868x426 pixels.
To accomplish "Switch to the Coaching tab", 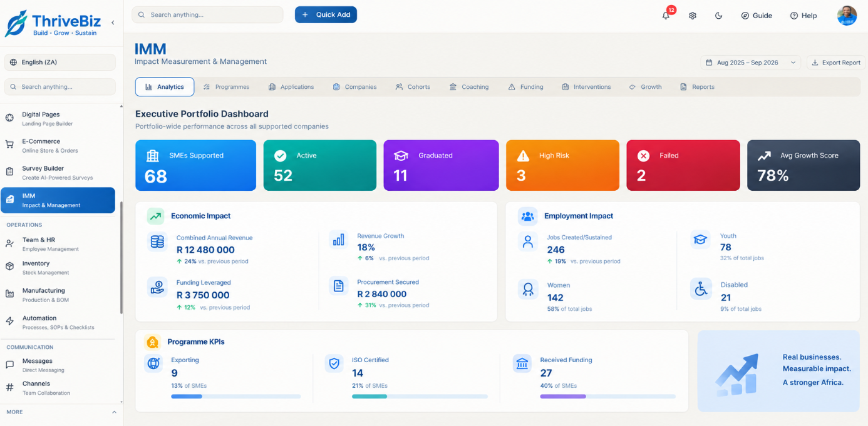I will point(469,87).
